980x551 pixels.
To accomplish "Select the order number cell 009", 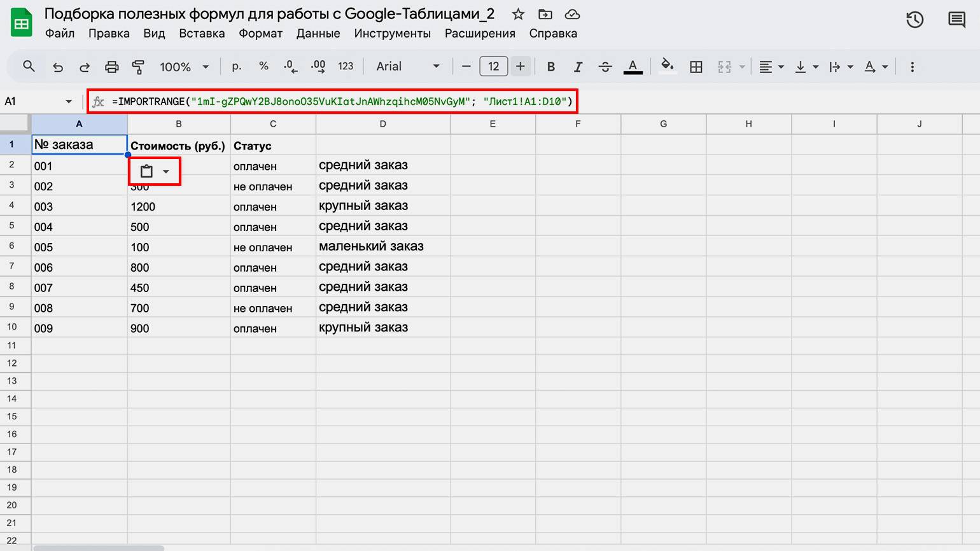I will (79, 328).
